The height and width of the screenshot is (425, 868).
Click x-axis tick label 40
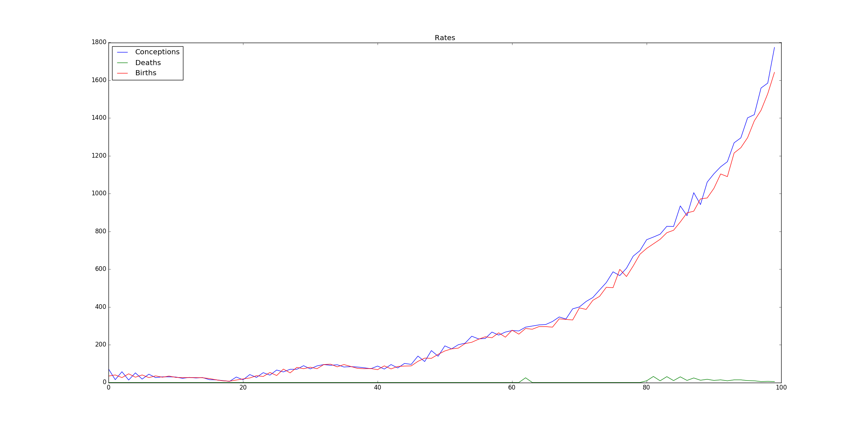378,388
